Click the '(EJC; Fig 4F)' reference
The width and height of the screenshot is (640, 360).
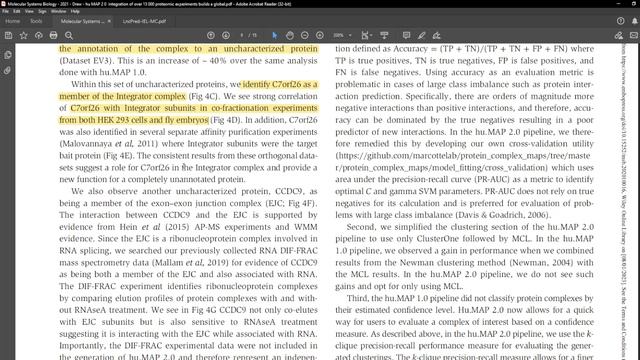(291, 203)
